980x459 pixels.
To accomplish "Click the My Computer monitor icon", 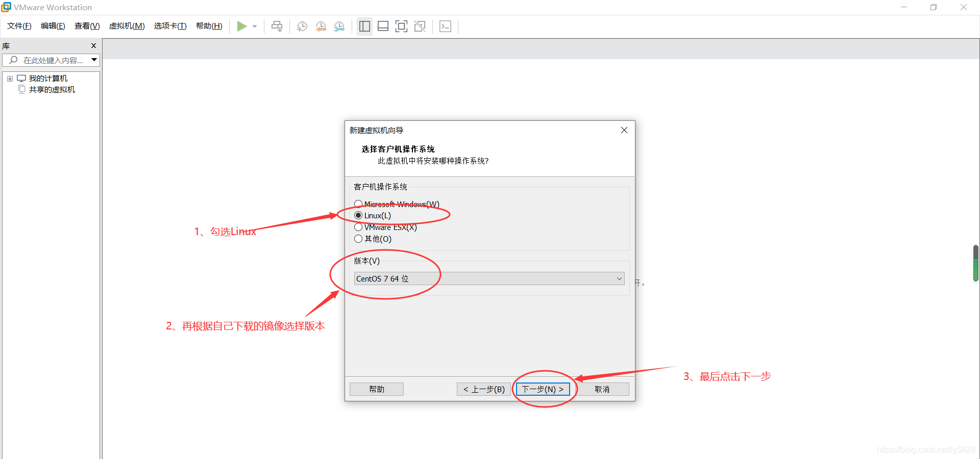I will pos(21,78).
